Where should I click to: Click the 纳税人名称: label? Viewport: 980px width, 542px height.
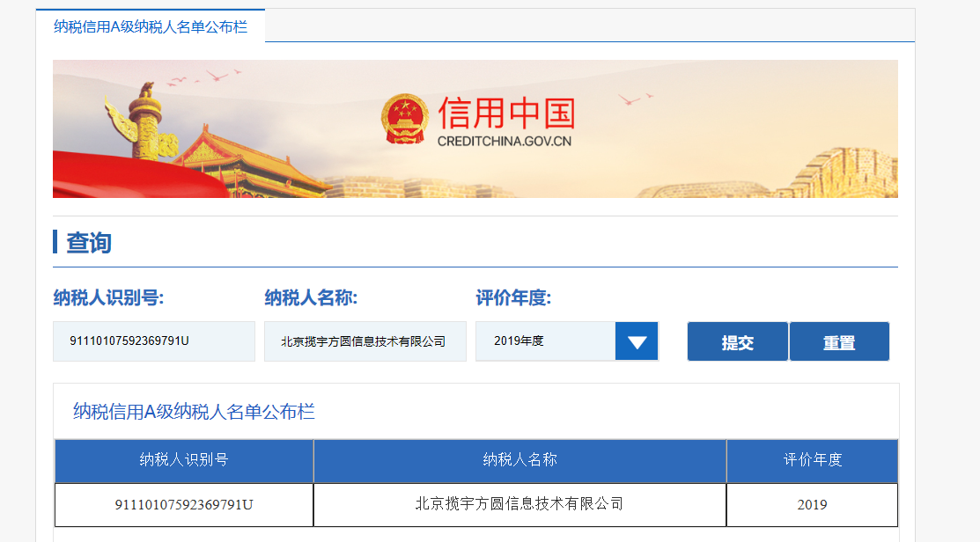click(311, 298)
